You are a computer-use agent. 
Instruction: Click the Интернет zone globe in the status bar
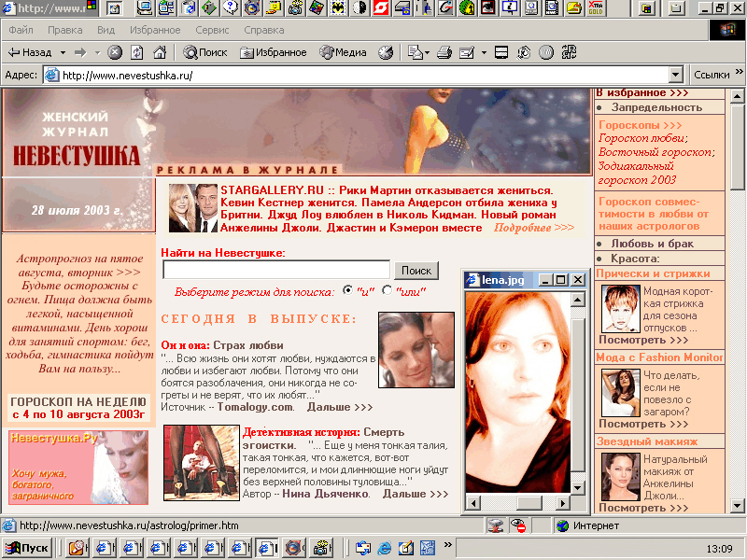563,525
